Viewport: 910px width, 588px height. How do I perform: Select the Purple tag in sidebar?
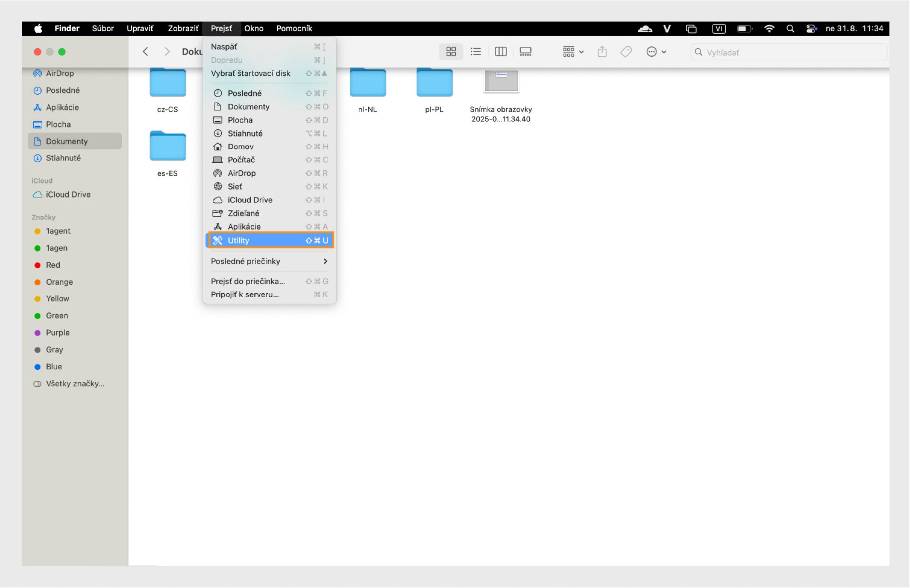[x=57, y=333]
